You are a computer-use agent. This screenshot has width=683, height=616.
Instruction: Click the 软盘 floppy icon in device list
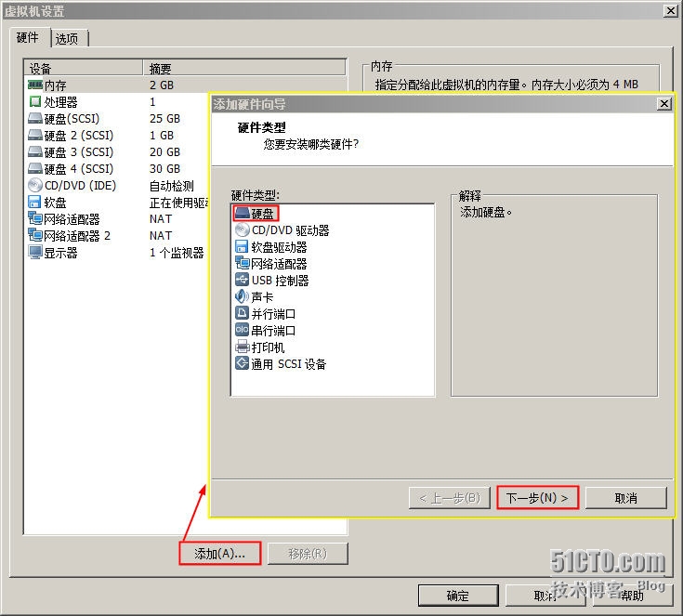(34, 202)
